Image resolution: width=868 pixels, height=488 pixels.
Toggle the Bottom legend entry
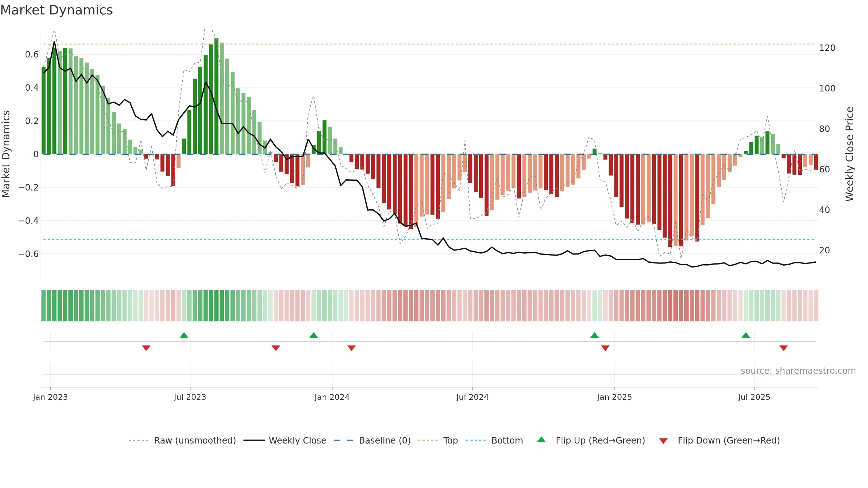[x=494, y=440]
